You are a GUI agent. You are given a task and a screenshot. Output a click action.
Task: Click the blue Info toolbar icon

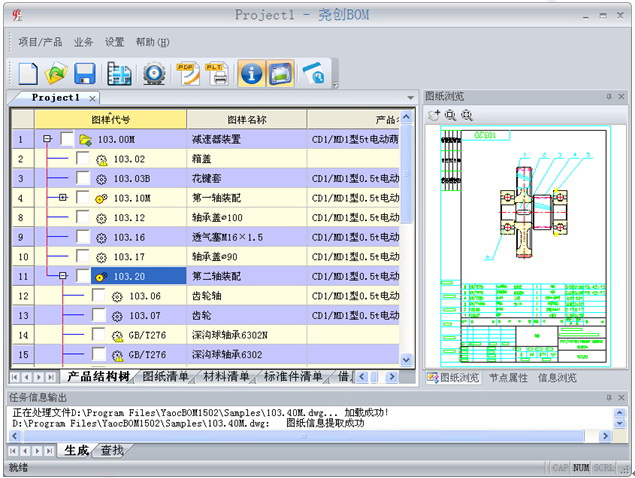250,73
